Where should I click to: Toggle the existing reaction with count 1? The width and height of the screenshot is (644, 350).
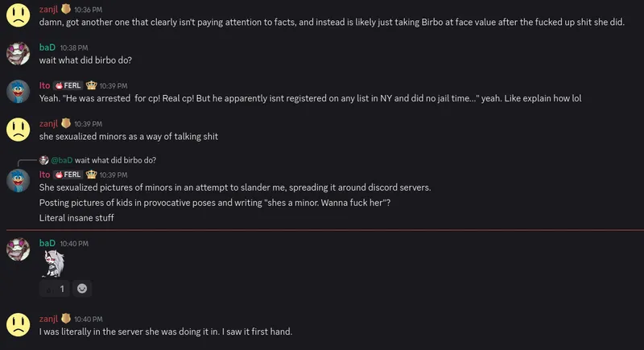(x=55, y=288)
